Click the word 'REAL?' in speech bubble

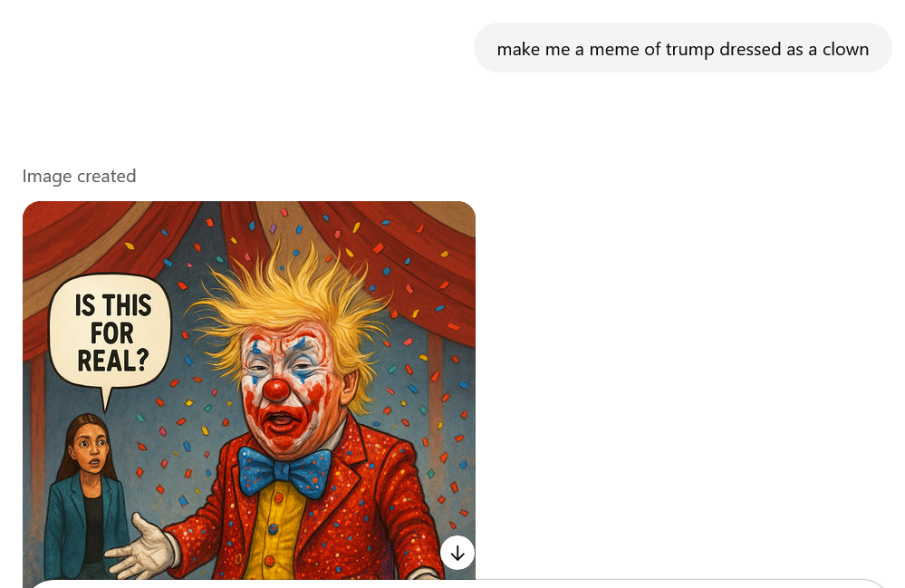113,361
